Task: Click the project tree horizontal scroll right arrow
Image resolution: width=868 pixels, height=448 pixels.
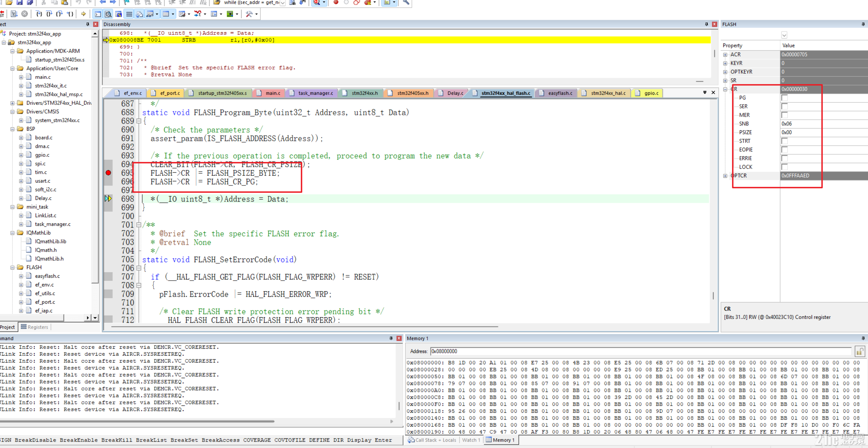Action: click(x=88, y=318)
